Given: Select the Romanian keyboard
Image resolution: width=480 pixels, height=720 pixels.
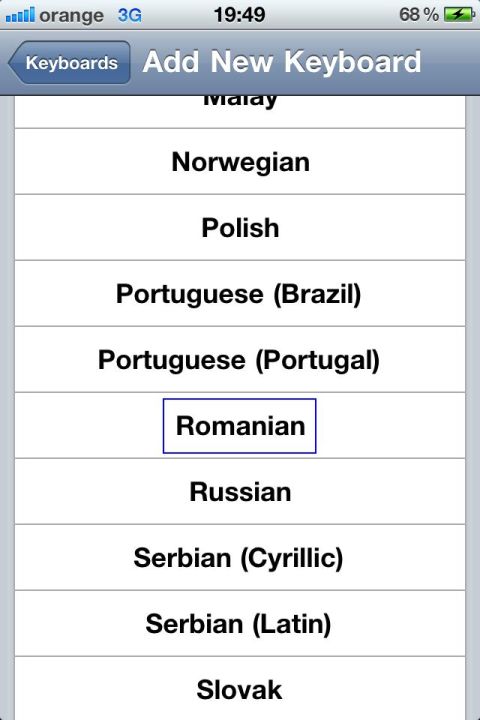Looking at the screenshot, I should click(x=240, y=426).
